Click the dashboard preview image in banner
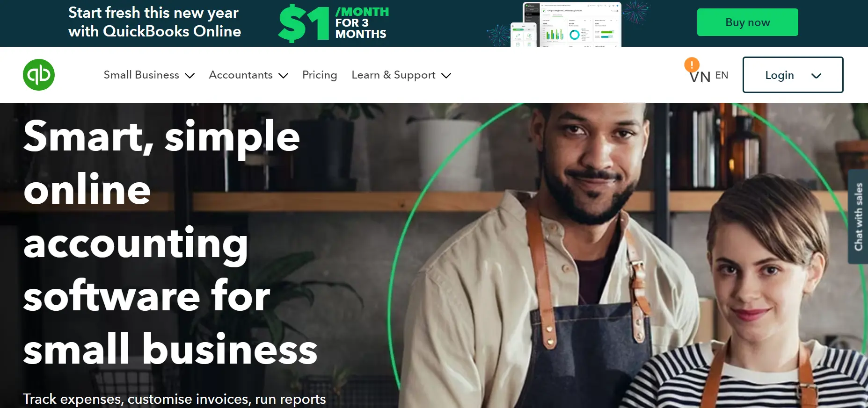Image resolution: width=868 pixels, height=408 pixels. click(566, 24)
